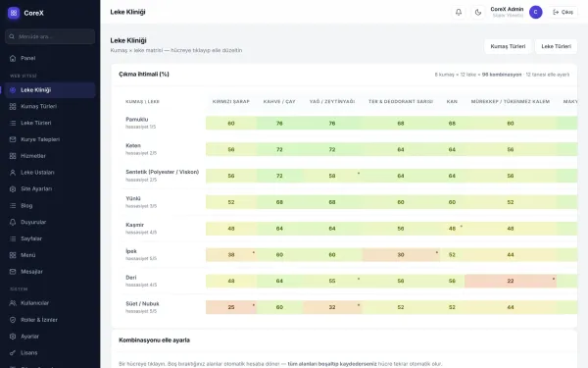
Task: Click the Leke Türleri header button
Action: pyautogui.click(x=556, y=46)
